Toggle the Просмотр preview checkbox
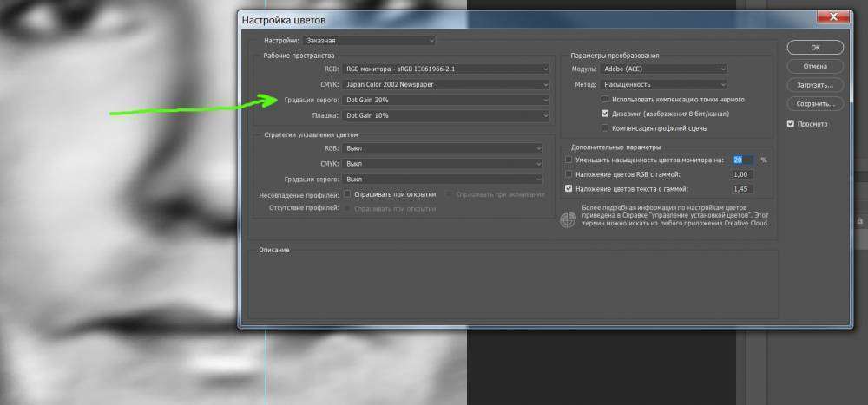 click(791, 124)
